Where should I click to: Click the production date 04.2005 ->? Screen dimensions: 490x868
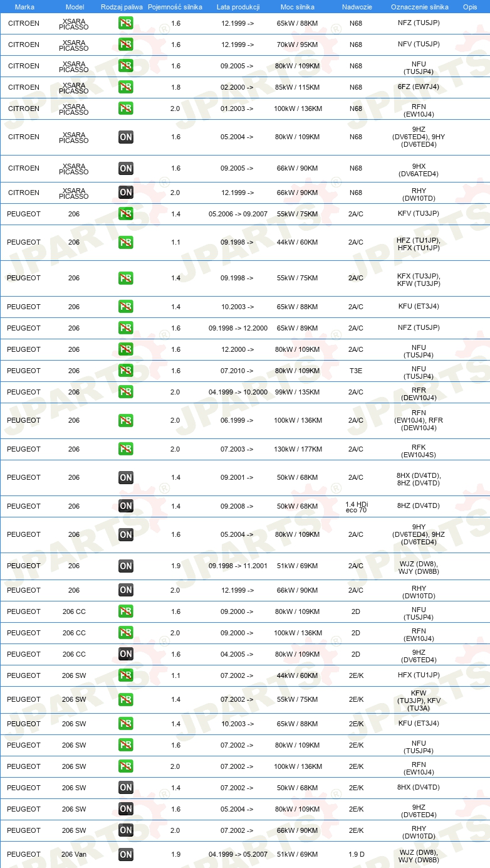[x=237, y=654]
